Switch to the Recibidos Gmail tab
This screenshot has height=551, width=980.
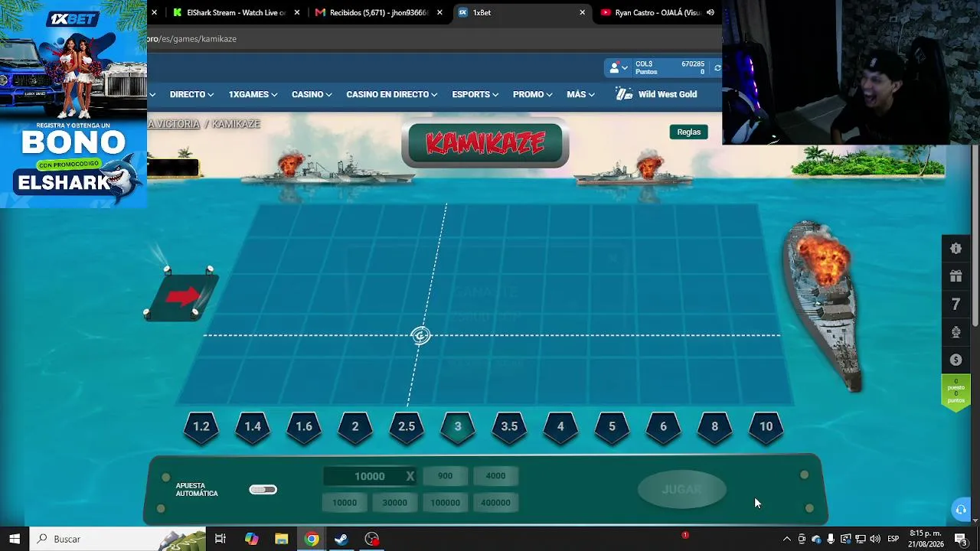click(x=378, y=12)
